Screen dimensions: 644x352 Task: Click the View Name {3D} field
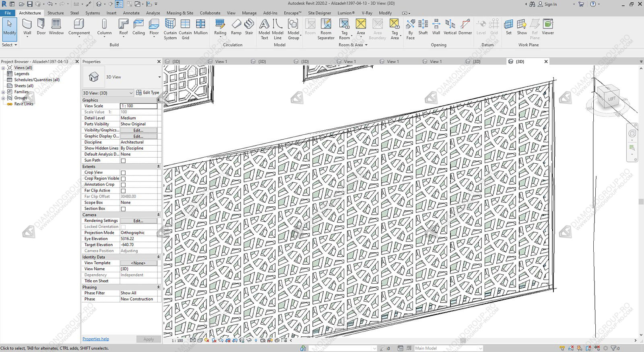pos(138,269)
